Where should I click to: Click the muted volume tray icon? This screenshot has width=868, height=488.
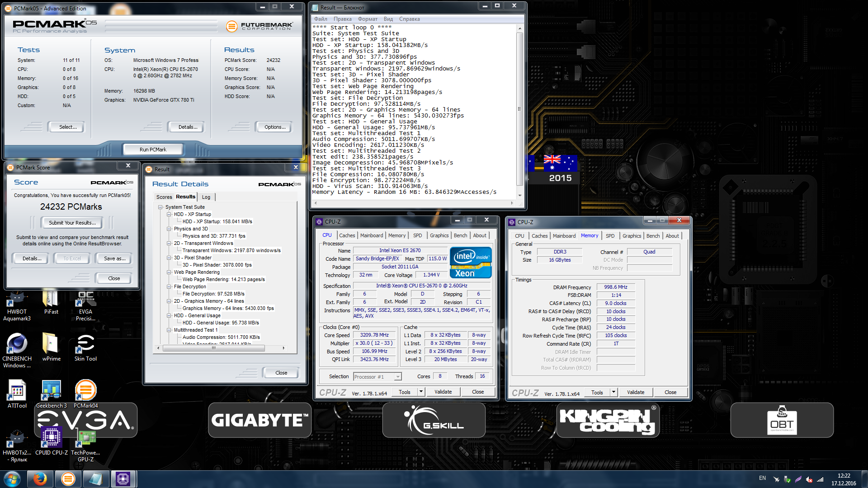pos(809,479)
